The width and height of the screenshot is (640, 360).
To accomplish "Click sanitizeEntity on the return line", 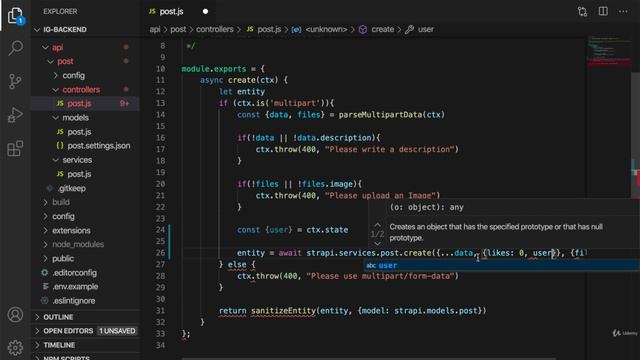I will pyautogui.click(x=283, y=311).
